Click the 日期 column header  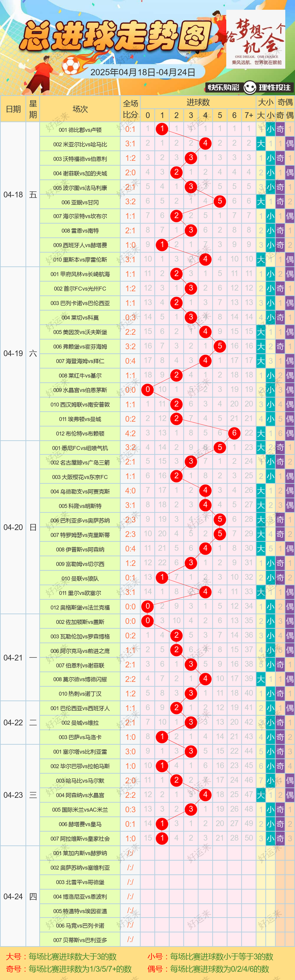[x=13, y=109]
